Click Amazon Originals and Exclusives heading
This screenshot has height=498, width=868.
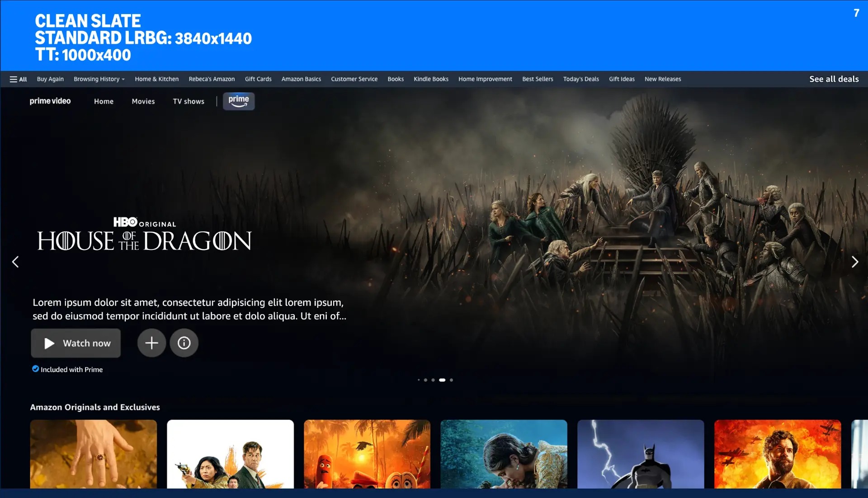95,407
